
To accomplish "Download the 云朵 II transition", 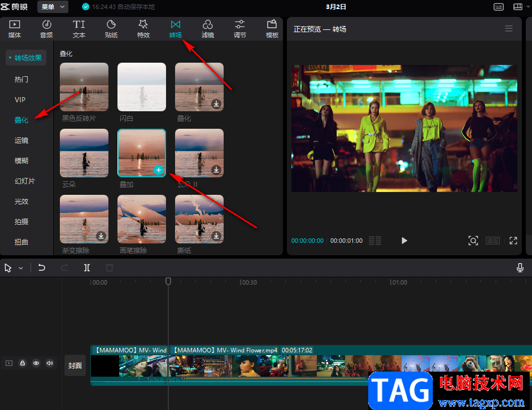I will [216, 170].
